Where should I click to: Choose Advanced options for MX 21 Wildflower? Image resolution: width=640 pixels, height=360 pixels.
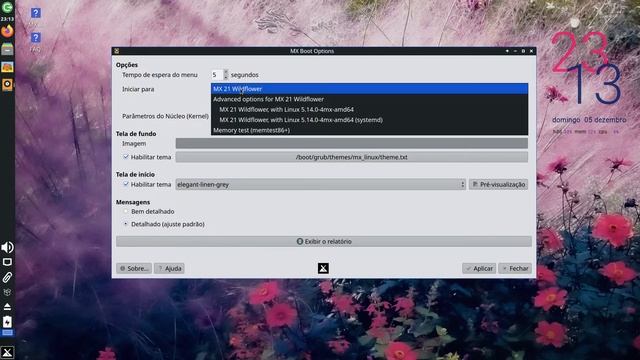(x=369, y=99)
